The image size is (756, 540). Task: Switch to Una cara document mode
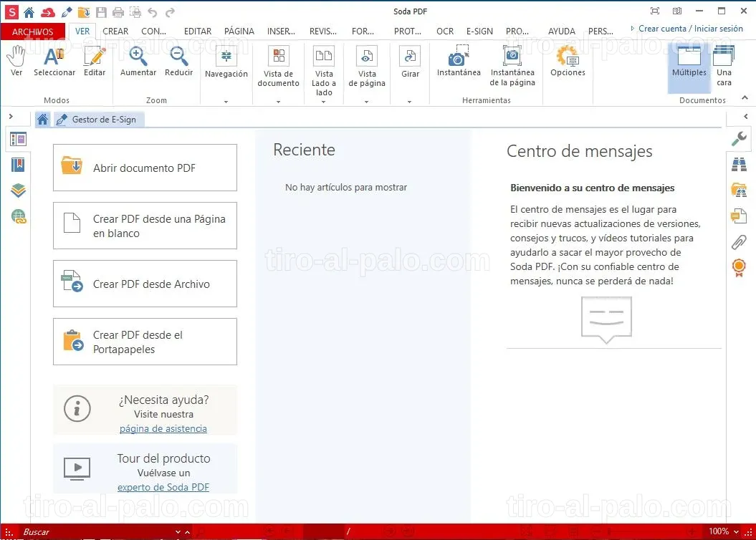pyautogui.click(x=724, y=66)
